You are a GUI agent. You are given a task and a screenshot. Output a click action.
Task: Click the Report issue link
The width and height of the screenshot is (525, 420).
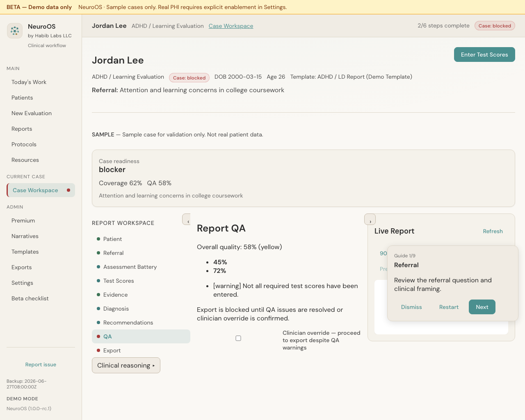[x=41, y=365]
